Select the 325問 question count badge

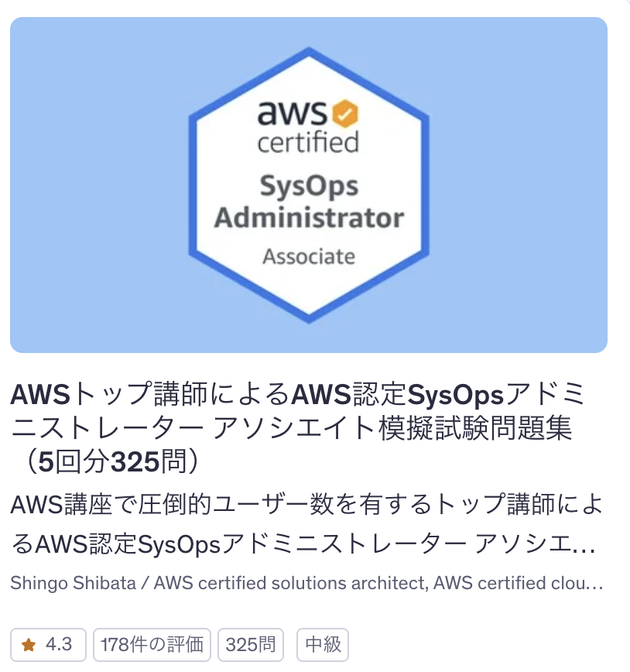(x=250, y=644)
